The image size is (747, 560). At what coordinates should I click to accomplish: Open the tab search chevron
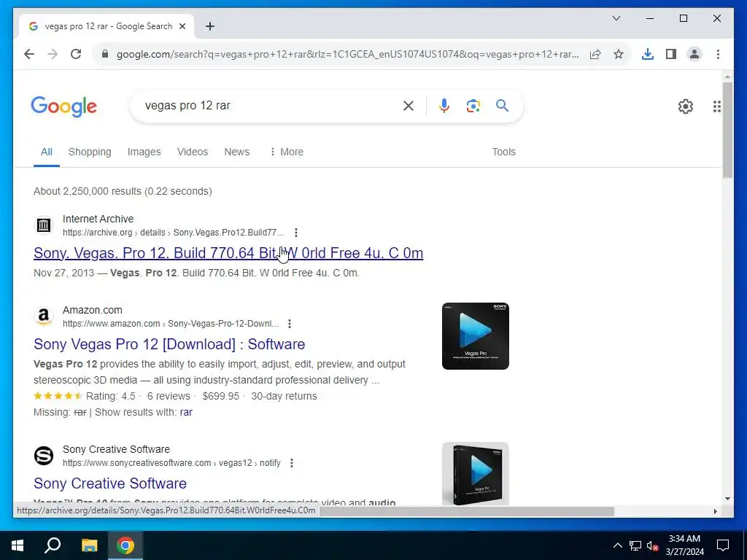[616, 18]
